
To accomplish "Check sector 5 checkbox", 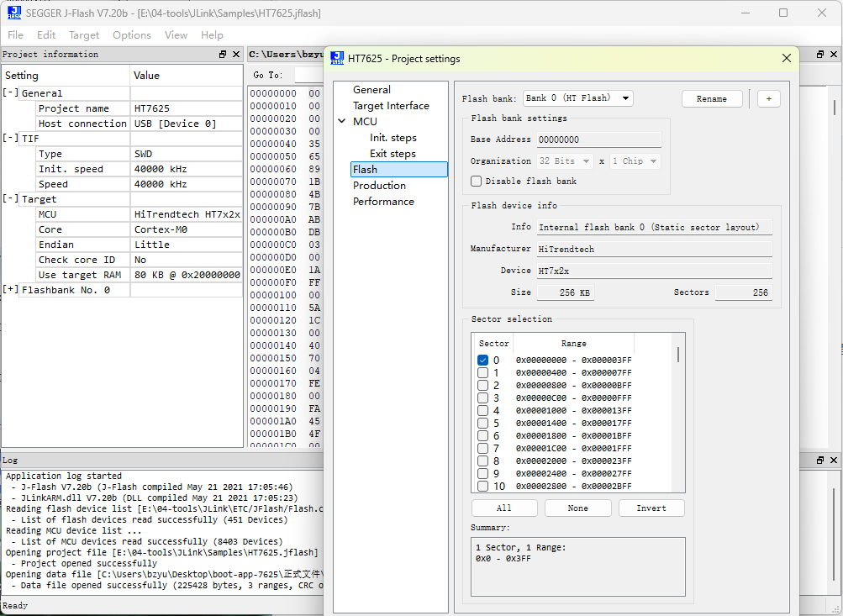I will pos(482,423).
